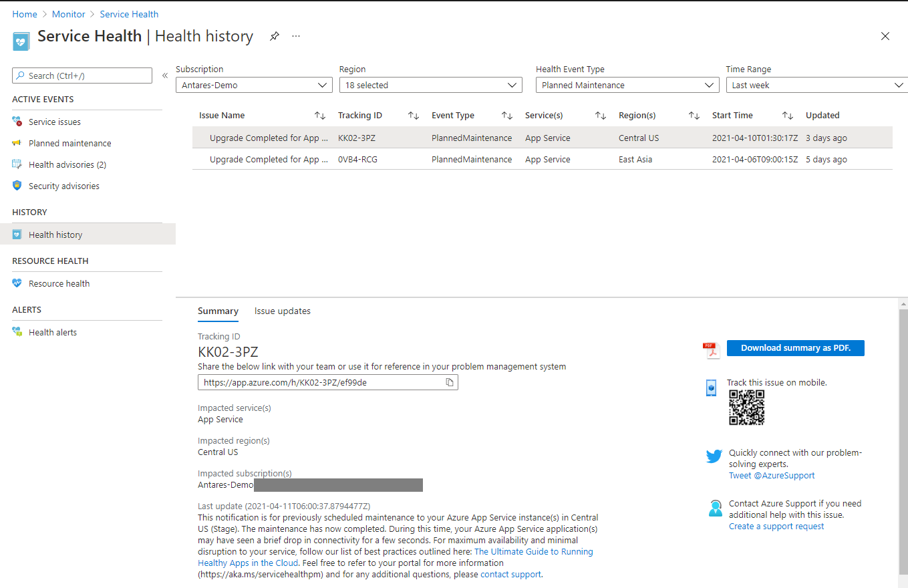Click Download summary as PDF

pyautogui.click(x=795, y=347)
